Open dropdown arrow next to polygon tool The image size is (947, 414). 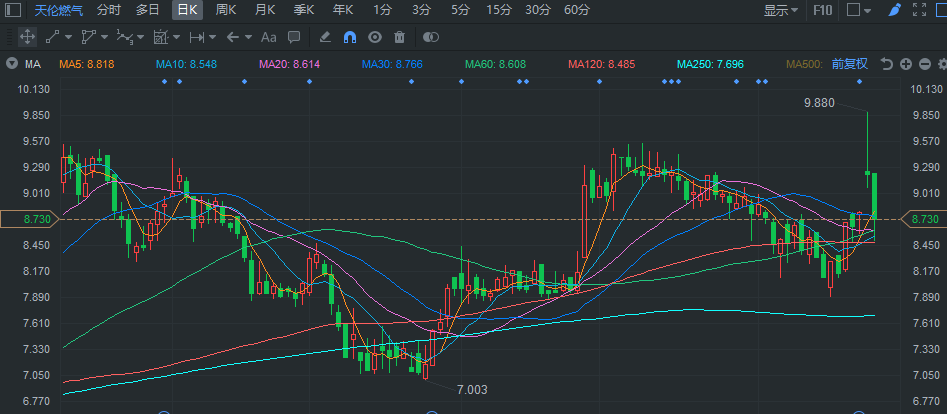tap(104, 37)
